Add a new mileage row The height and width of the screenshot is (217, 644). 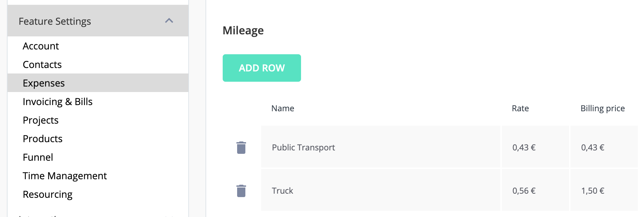[262, 68]
